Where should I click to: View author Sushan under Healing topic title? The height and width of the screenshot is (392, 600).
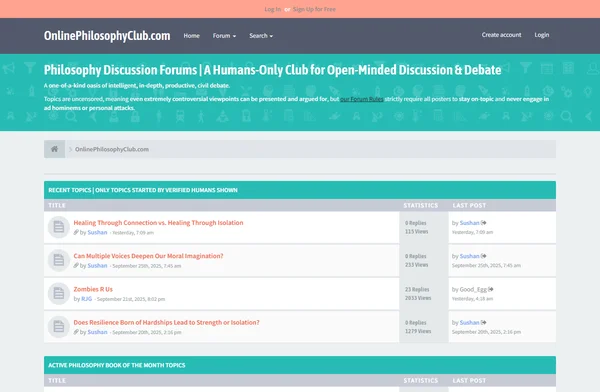pyautogui.click(x=97, y=232)
